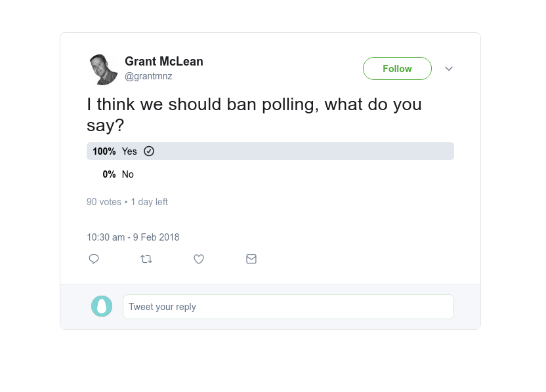
Task: Open the 10:30 am - 9 Feb 2018 timestamp
Action: [133, 237]
